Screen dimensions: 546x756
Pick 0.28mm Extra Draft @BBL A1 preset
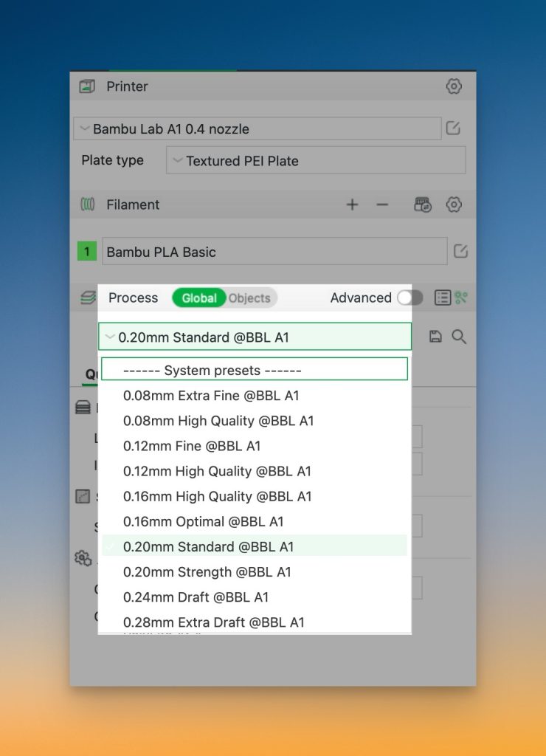214,622
